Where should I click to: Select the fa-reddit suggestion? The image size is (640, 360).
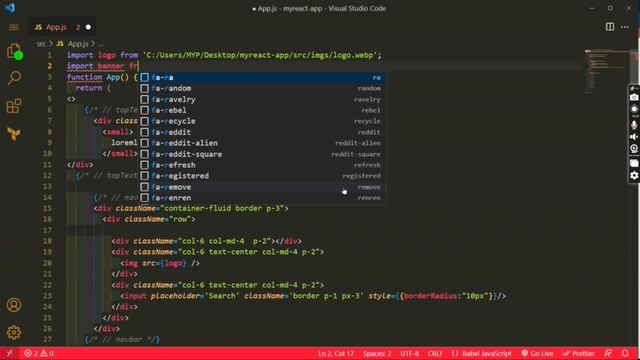click(262, 132)
